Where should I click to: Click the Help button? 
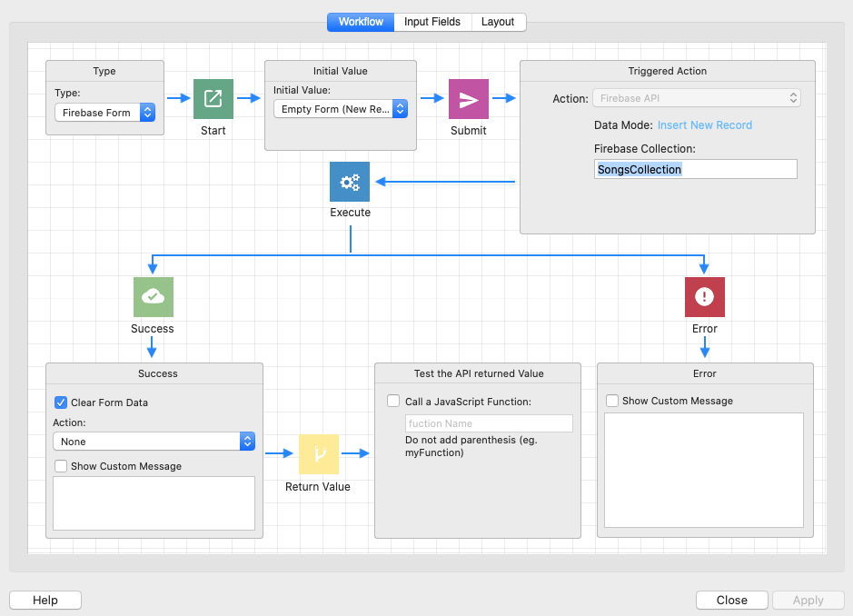pos(45,600)
